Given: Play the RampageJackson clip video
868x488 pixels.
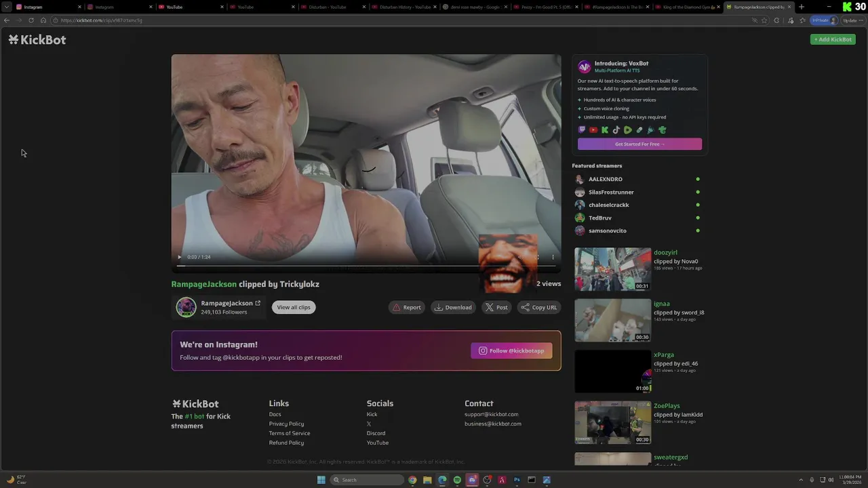Looking at the screenshot, I should coord(180,257).
